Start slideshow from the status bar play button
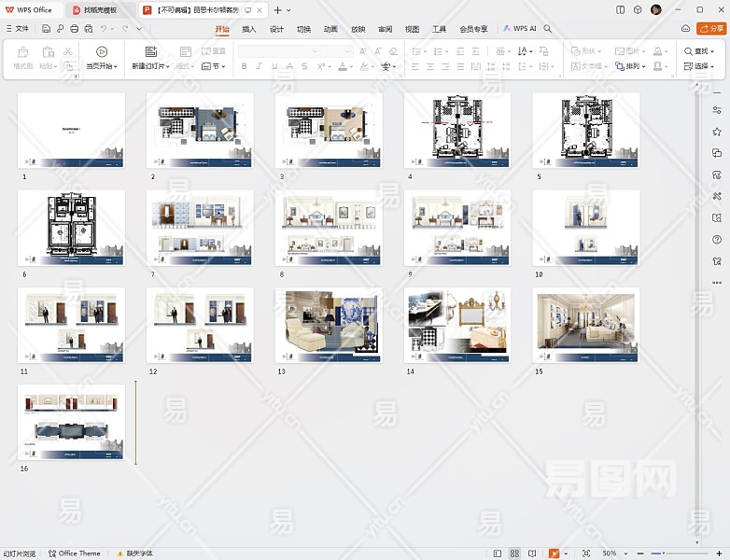The image size is (730, 560). coord(554,553)
